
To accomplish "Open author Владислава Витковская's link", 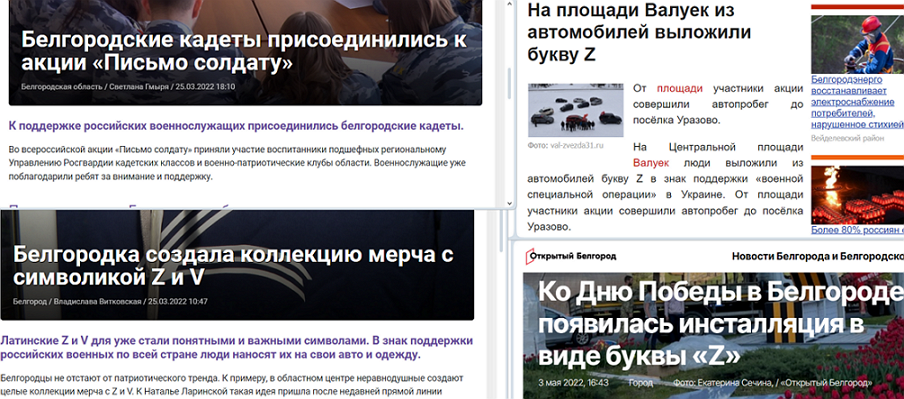I will point(97,301).
